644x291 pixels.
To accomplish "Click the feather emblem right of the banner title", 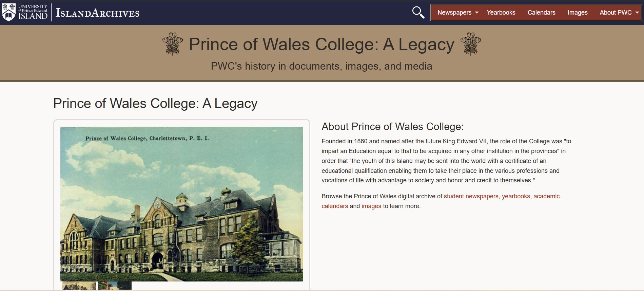I will coord(470,44).
